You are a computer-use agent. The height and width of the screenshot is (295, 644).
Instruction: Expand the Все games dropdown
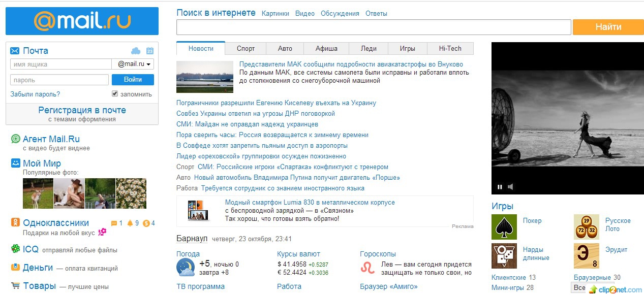click(579, 288)
